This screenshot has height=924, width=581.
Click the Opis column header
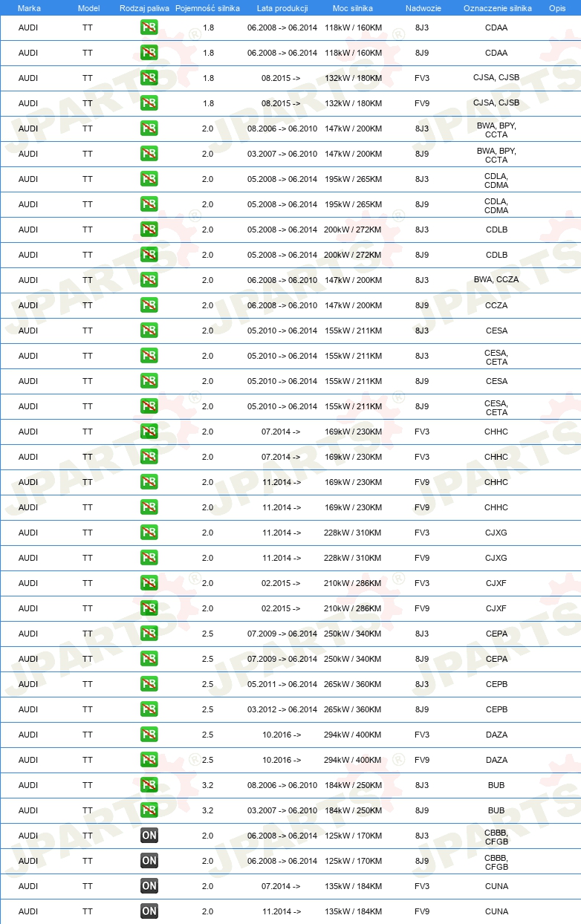[557, 8]
